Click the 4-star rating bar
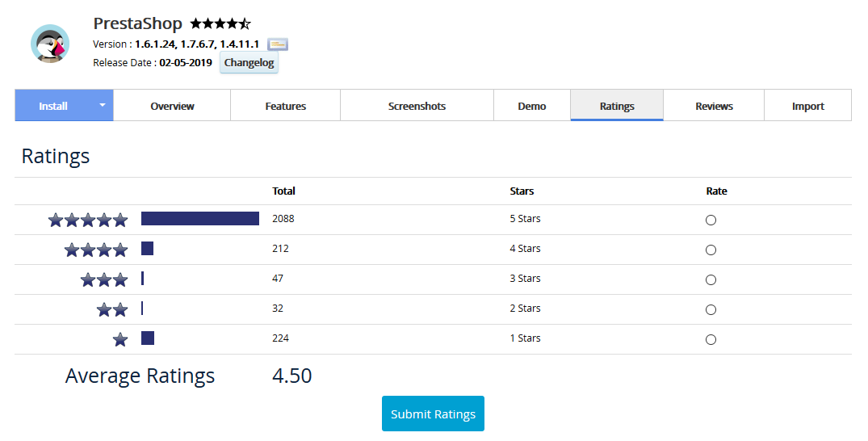Viewport: 868px width, 441px height. point(147,248)
